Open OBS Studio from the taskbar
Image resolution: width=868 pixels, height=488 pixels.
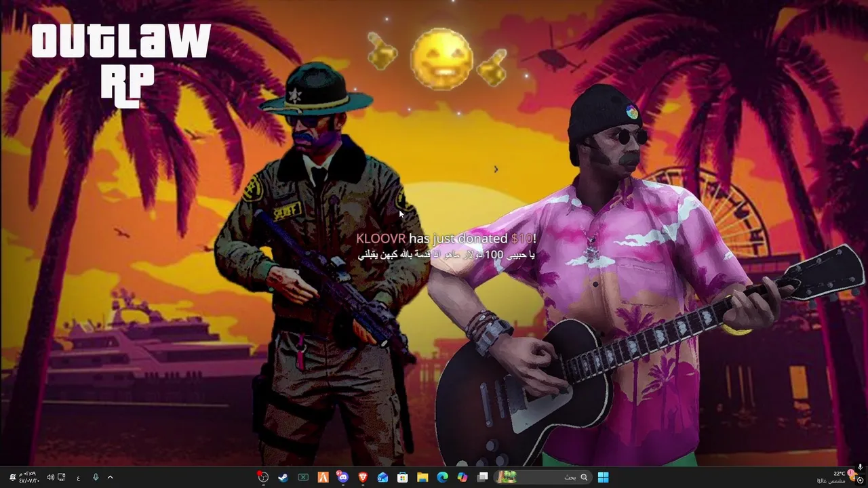pyautogui.click(x=263, y=477)
